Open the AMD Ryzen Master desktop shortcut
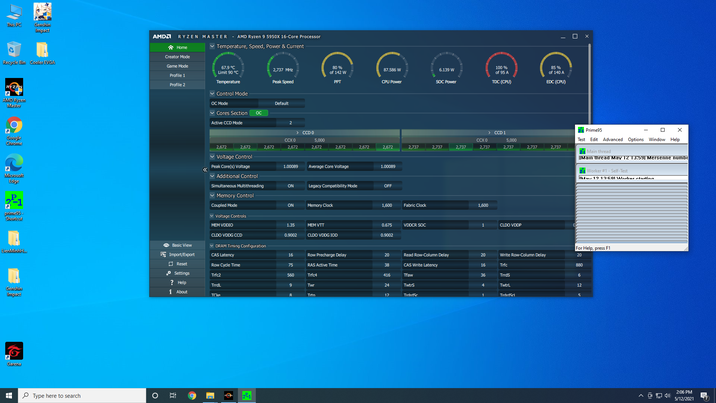Screen dimensions: 716x403 14,93
